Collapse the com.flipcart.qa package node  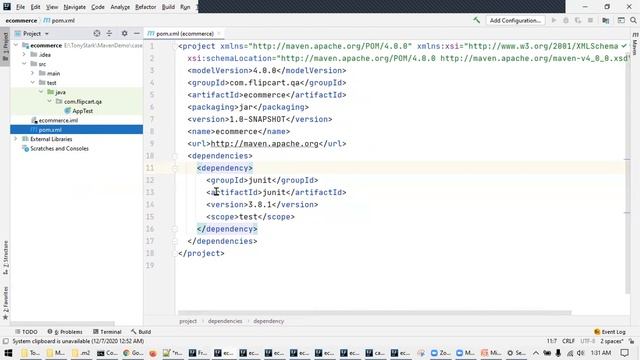point(49,102)
